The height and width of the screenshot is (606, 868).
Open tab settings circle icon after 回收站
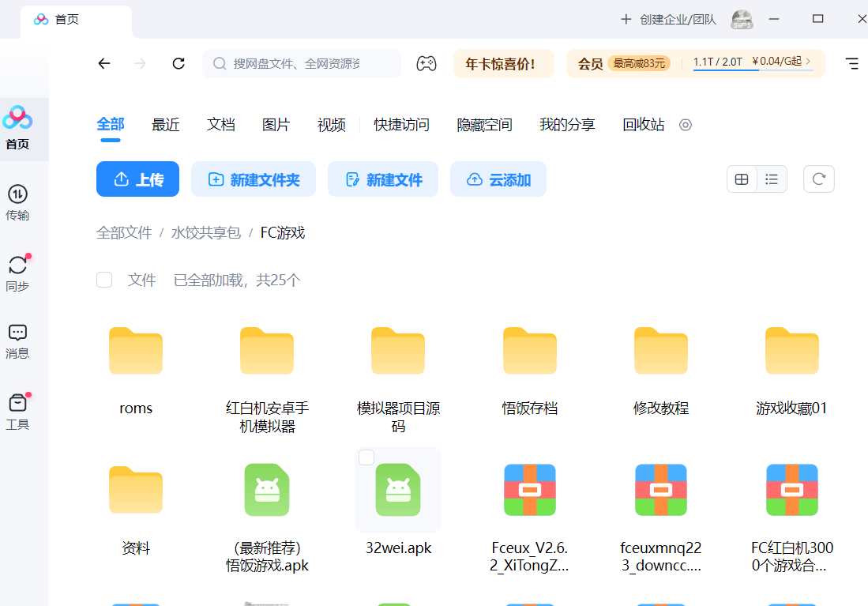pos(686,125)
